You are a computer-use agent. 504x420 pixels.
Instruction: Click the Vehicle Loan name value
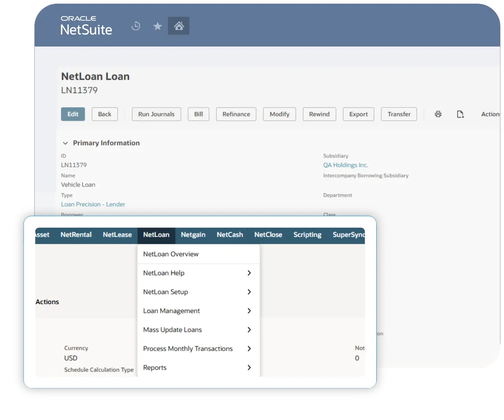[x=78, y=185]
